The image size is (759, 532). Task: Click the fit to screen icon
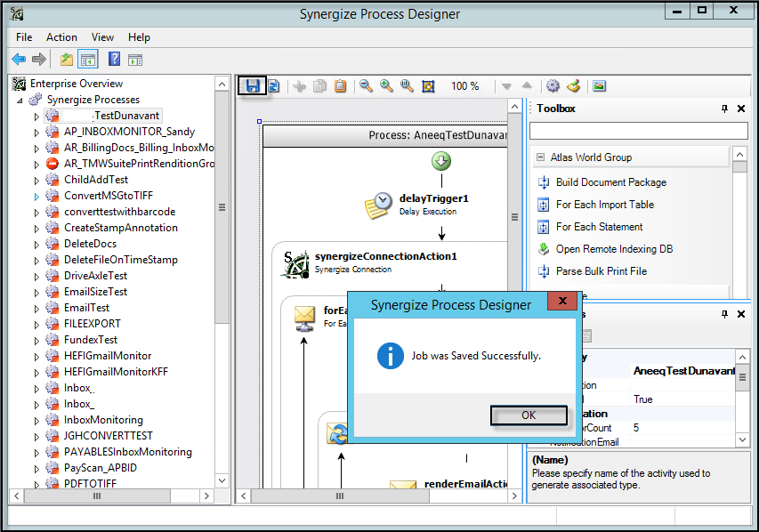tap(428, 86)
